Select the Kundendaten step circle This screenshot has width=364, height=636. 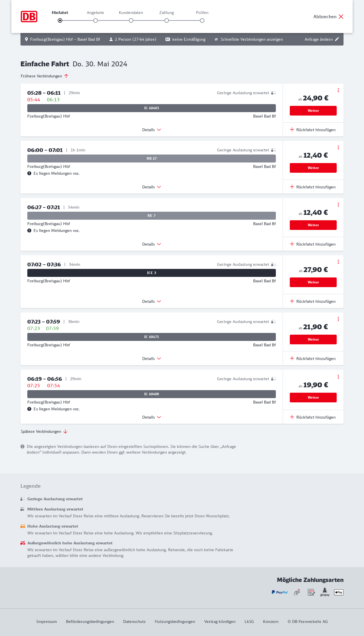click(x=131, y=20)
